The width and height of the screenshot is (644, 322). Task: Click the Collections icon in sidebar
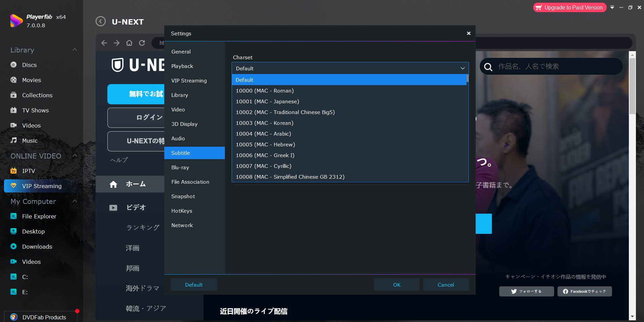pos(13,95)
